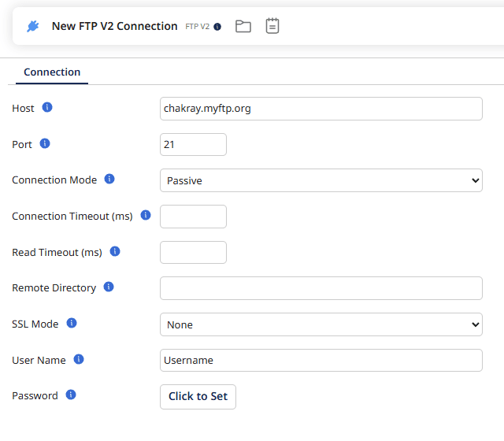
Task: Open the notes clipboard icon
Action: coord(272,26)
